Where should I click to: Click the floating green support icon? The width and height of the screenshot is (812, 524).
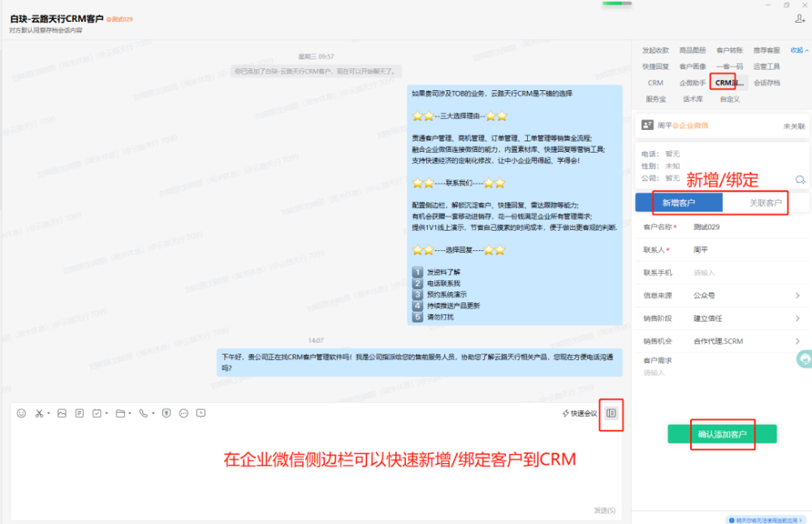tap(804, 359)
